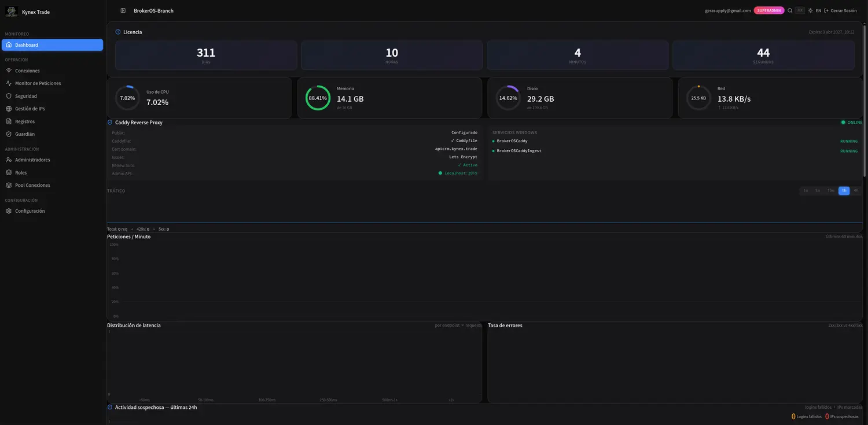The width and height of the screenshot is (868, 425).
Task: Select the 5m traffic range
Action: pos(818,190)
